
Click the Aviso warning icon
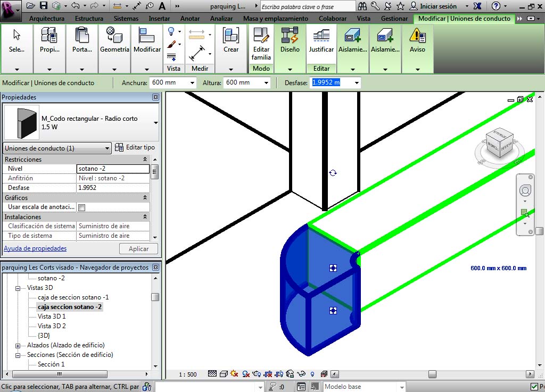point(417,36)
